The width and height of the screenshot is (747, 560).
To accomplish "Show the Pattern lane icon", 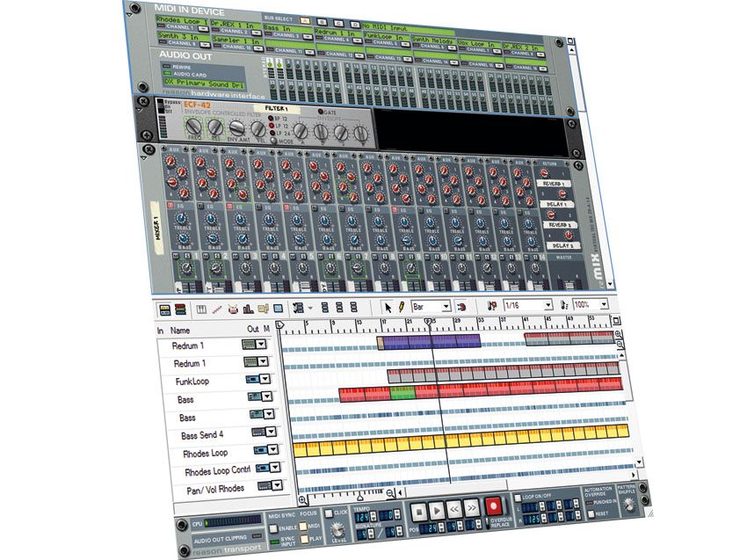I will 263,309.
